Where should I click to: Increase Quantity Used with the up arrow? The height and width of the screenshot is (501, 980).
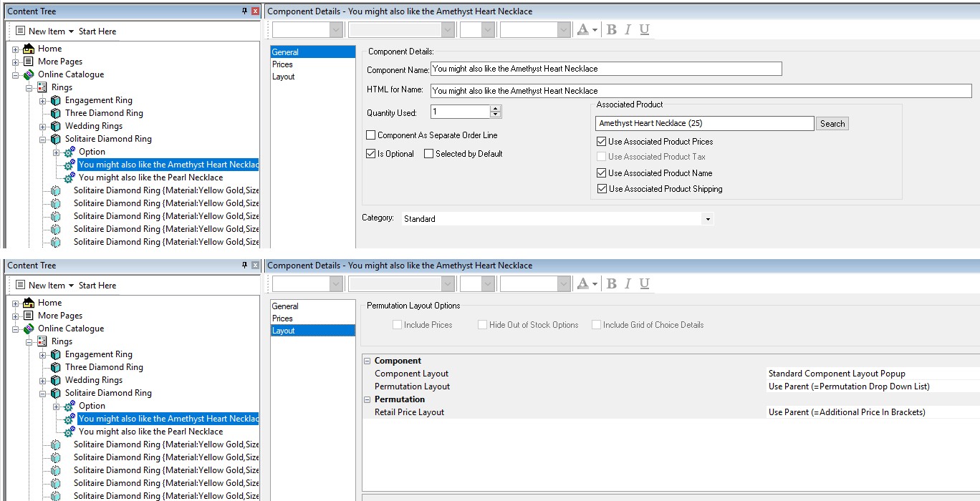tap(496, 109)
